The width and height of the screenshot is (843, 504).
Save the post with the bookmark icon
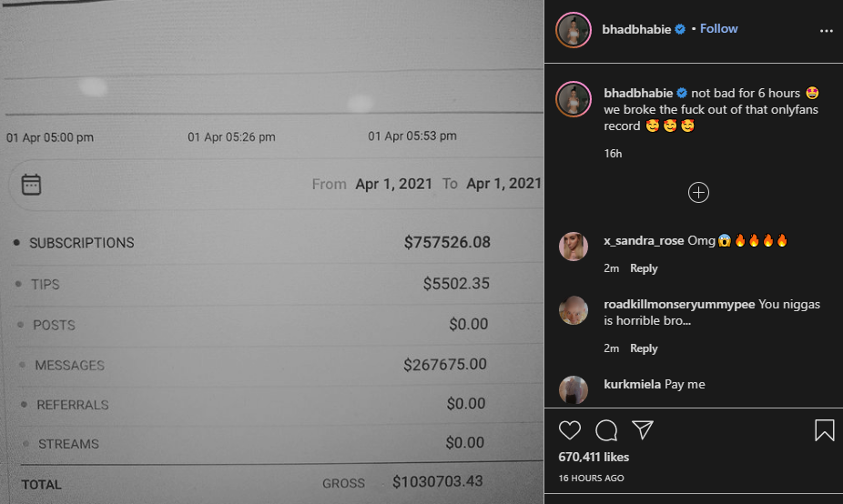coord(824,430)
